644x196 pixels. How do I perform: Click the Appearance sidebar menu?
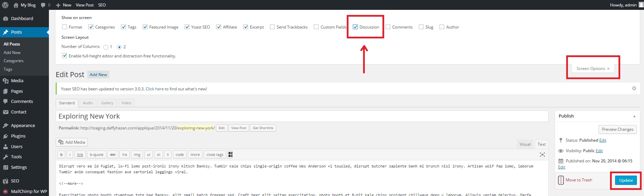(x=23, y=125)
